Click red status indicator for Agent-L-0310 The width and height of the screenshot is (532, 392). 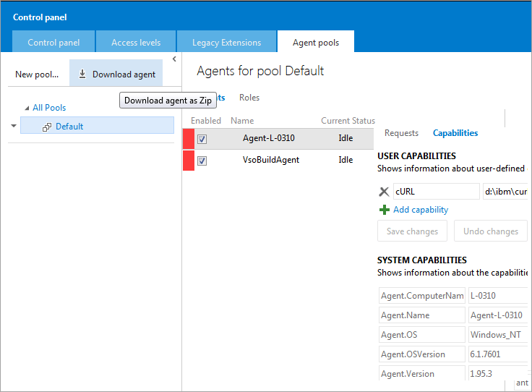pyautogui.click(x=188, y=139)
